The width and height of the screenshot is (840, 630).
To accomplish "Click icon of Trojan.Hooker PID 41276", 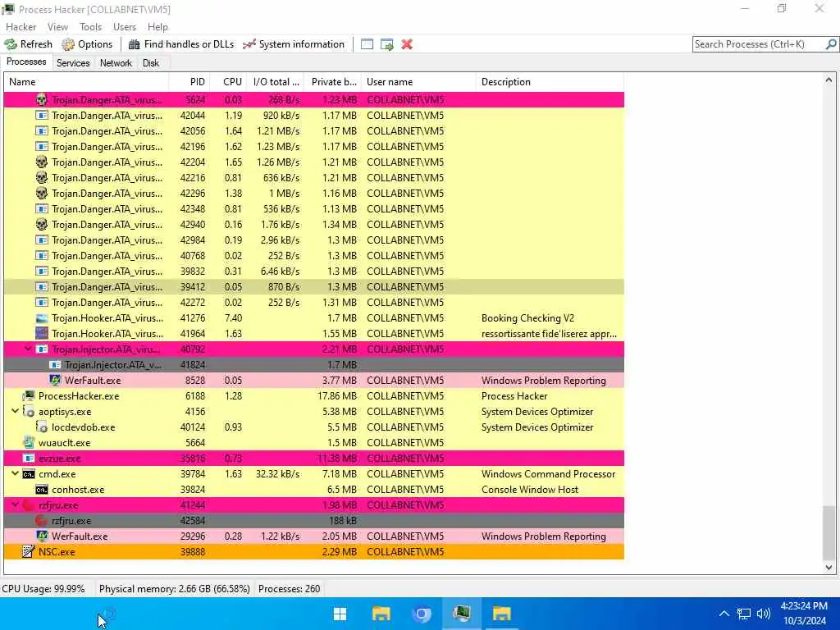I will tap(42, 318).
